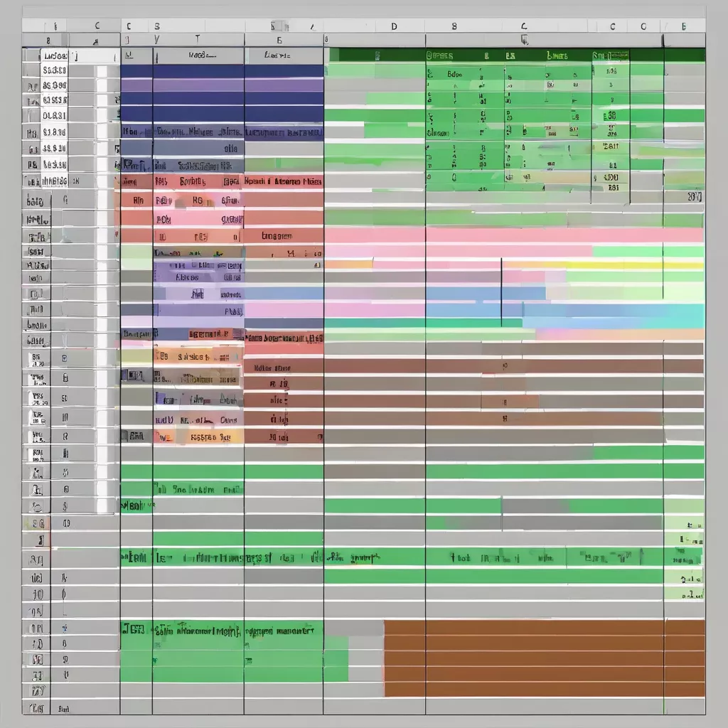Select the dark green header band at top

512,55
